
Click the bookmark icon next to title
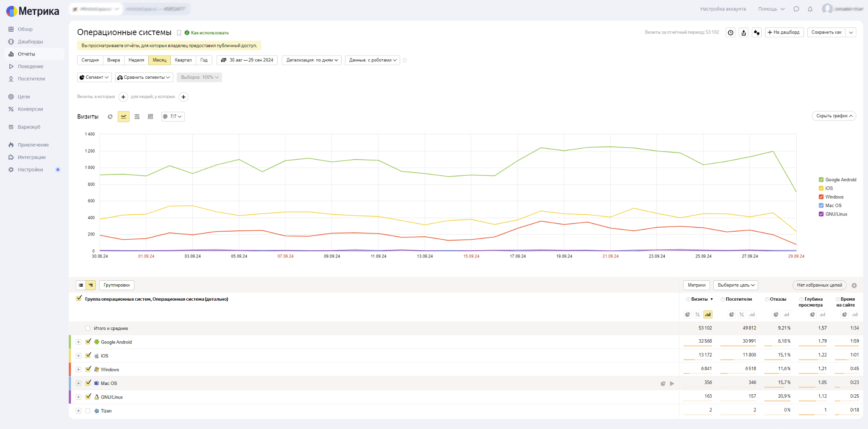[x=179, y=33]
